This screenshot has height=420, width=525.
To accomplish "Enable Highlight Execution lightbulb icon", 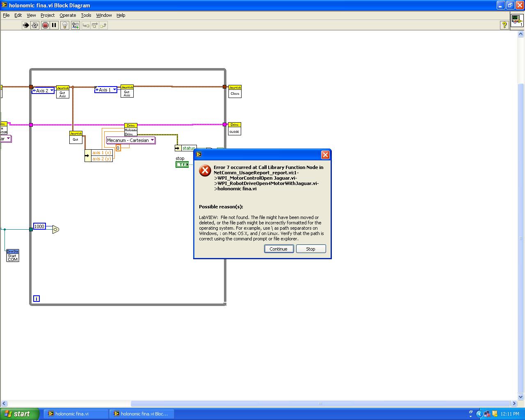I will click(x=64, y=25).
